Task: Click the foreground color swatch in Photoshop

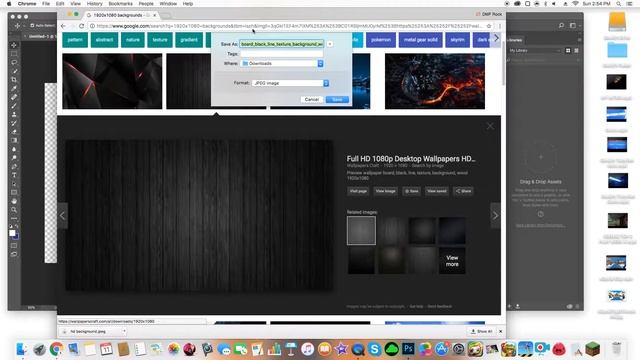Action: pos(12,233)
